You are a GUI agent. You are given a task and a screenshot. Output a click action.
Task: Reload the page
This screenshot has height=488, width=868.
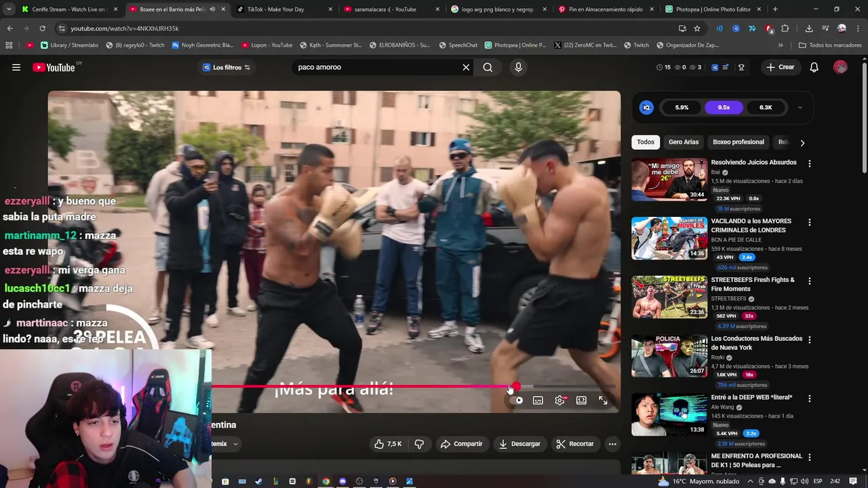pos(42,28)
